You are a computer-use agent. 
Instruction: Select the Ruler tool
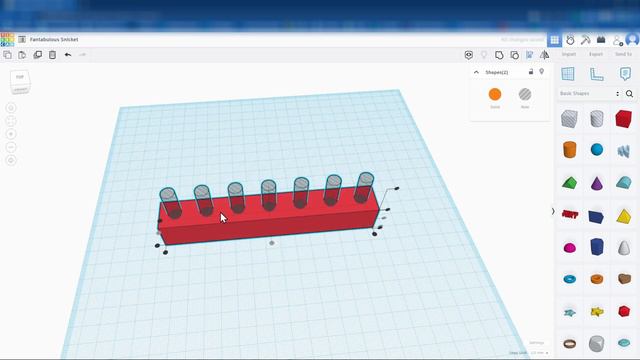[597, 74]
